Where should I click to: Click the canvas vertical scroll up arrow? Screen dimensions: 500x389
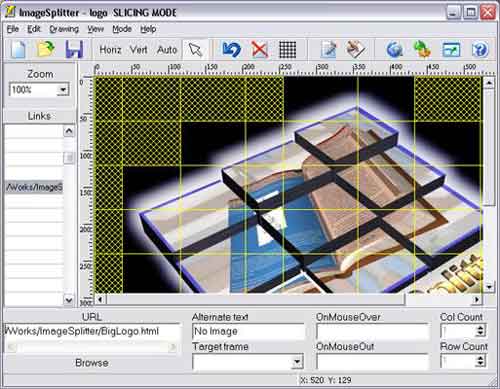coord(489,82)
